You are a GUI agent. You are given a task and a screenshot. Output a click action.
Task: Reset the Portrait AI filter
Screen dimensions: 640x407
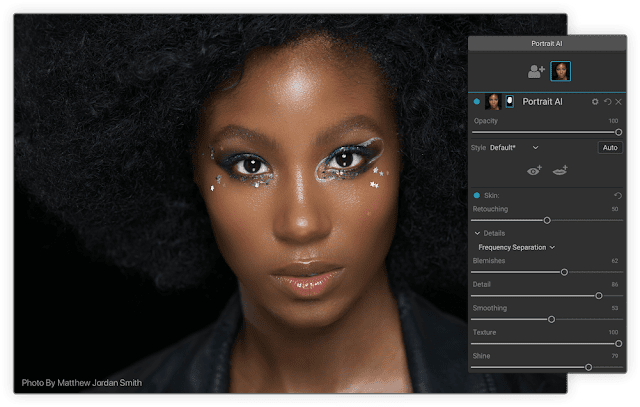click(x=607, y=102)
